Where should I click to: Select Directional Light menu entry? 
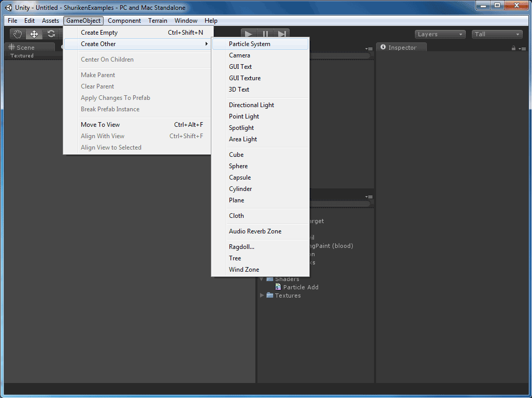pos(252,105)
